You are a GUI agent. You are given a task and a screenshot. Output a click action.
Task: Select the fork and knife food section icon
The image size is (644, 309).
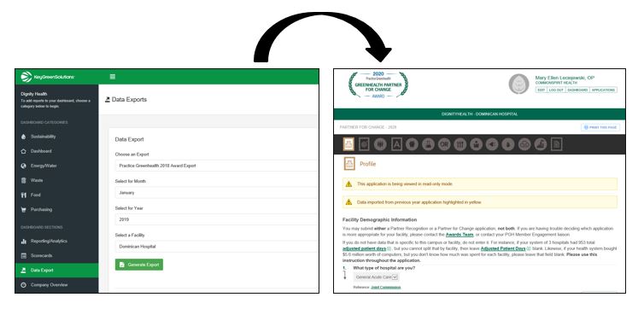[460, 144]
